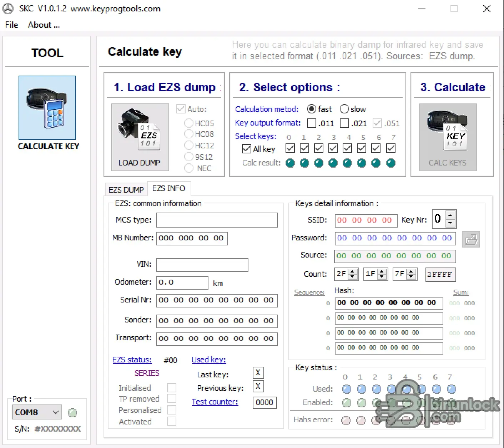Click the Sequence link label
Screen dimensions: 504x448
click(x=309, y=292)
